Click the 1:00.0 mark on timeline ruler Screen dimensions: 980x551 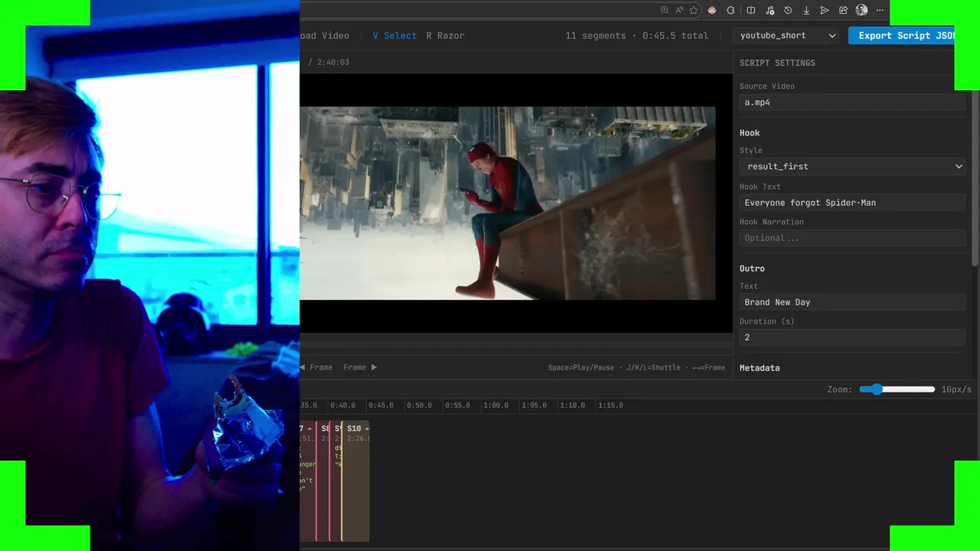(495, 406)
